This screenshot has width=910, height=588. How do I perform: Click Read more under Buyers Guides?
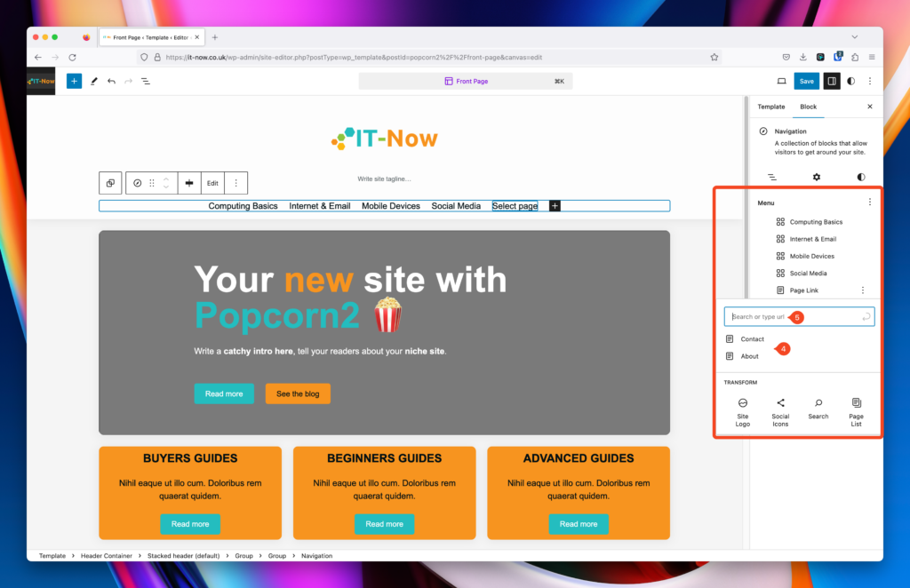coord(190,524)
